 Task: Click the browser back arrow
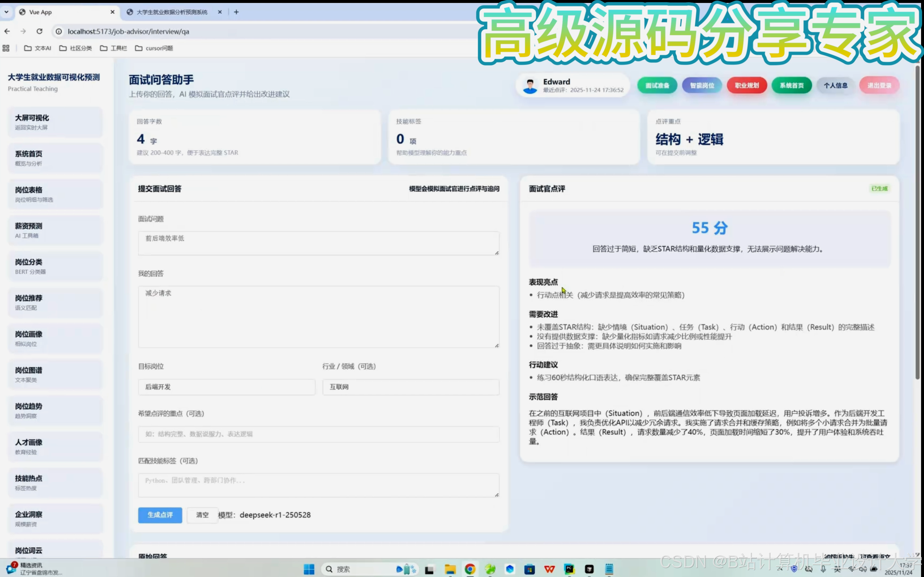7,31
